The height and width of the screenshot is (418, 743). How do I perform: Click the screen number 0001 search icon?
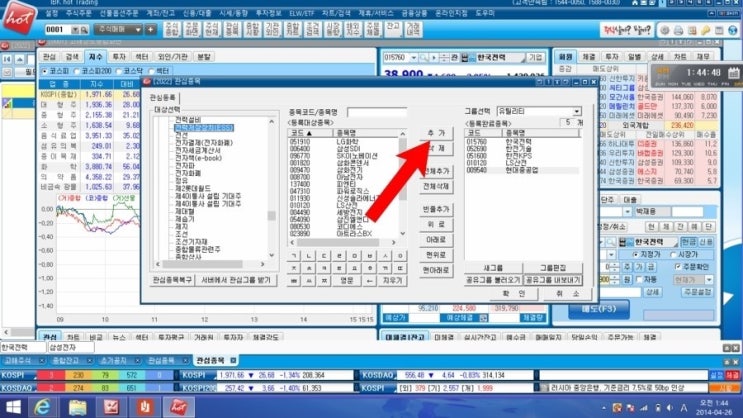coord(84,30)
